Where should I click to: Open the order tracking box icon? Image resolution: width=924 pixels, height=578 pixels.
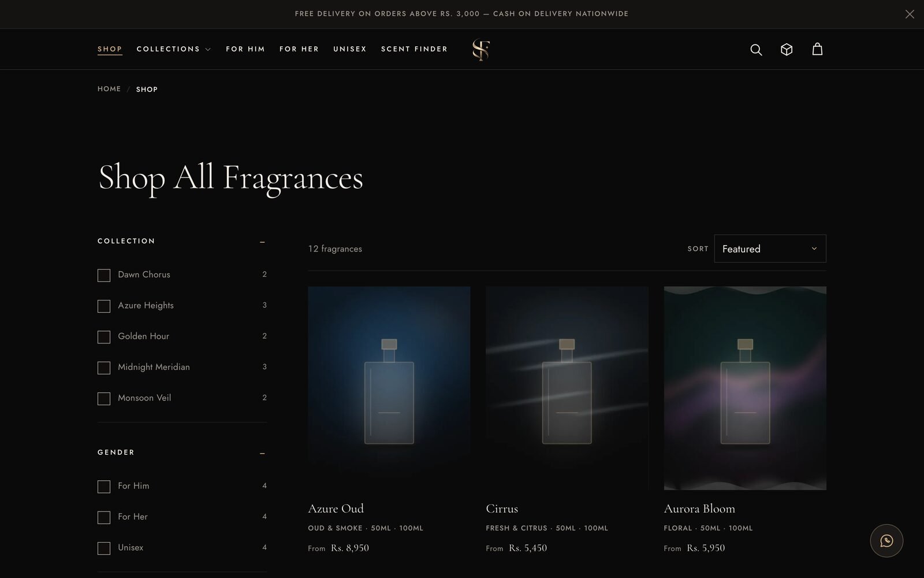click(x=787, y=50)
